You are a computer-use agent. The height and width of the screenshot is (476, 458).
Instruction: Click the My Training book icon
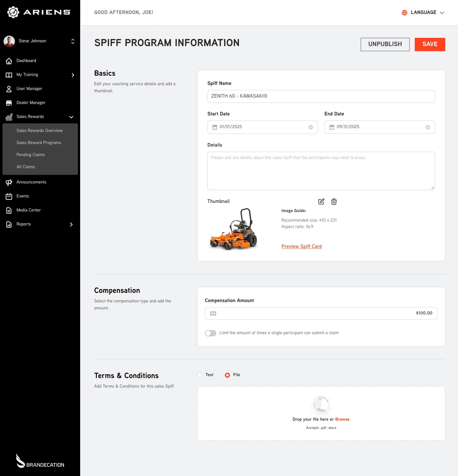point(9,75)
